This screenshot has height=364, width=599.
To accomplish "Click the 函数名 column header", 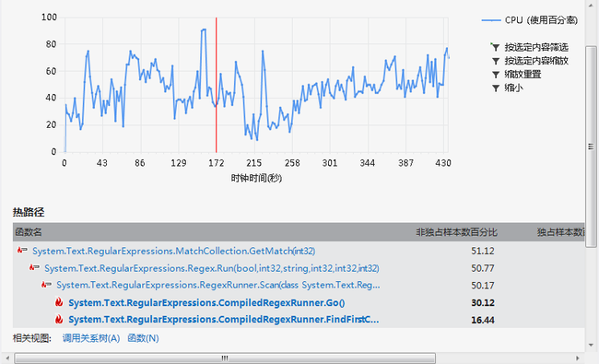I will (x=29, y=232).
